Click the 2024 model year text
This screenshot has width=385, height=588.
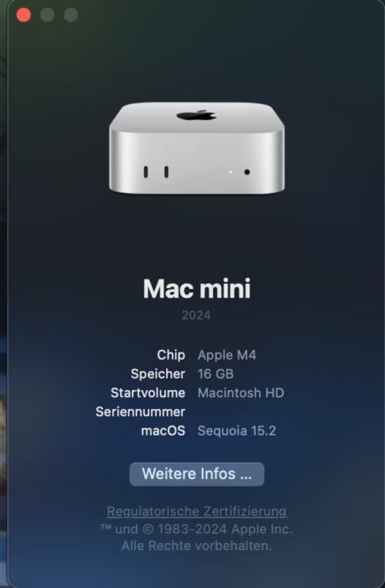[197, 315]
